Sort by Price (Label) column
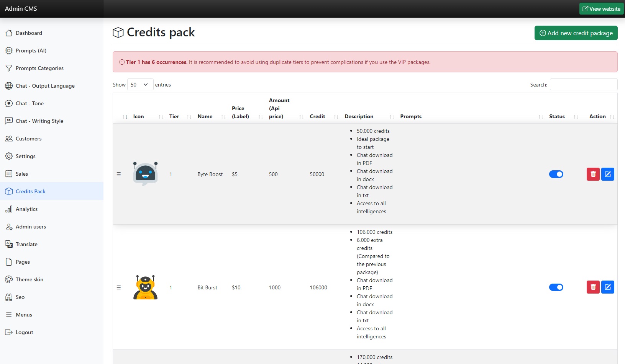The height and width of the screenshot is (364, 625). coord(240,113)
